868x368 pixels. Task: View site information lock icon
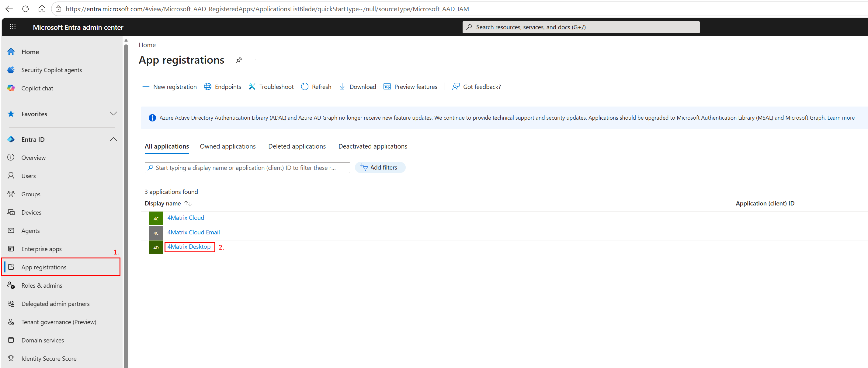pos(58,9)
